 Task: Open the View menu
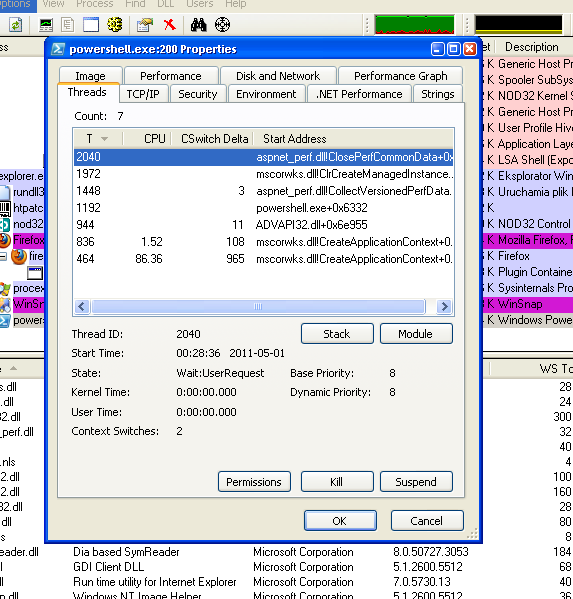[53, 4]
